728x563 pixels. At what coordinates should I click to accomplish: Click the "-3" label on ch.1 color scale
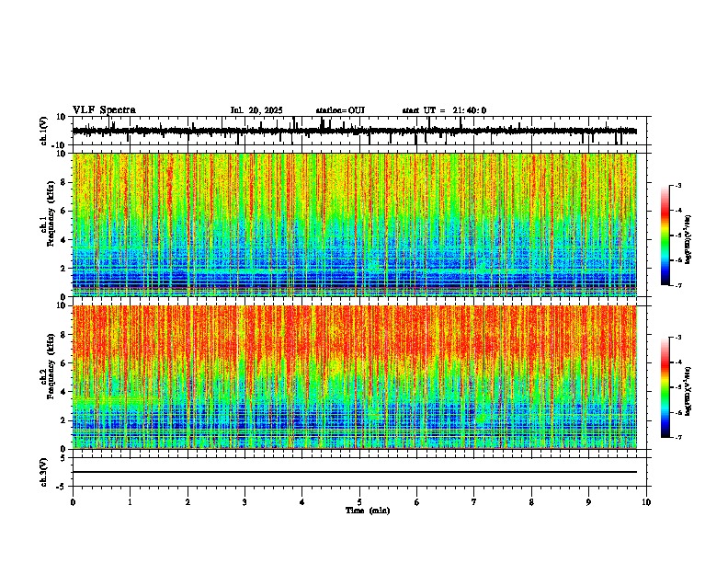677,186
